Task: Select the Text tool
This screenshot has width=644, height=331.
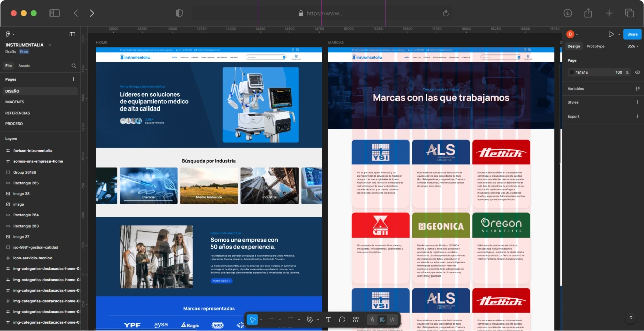Action: click(x=328, y=320)
